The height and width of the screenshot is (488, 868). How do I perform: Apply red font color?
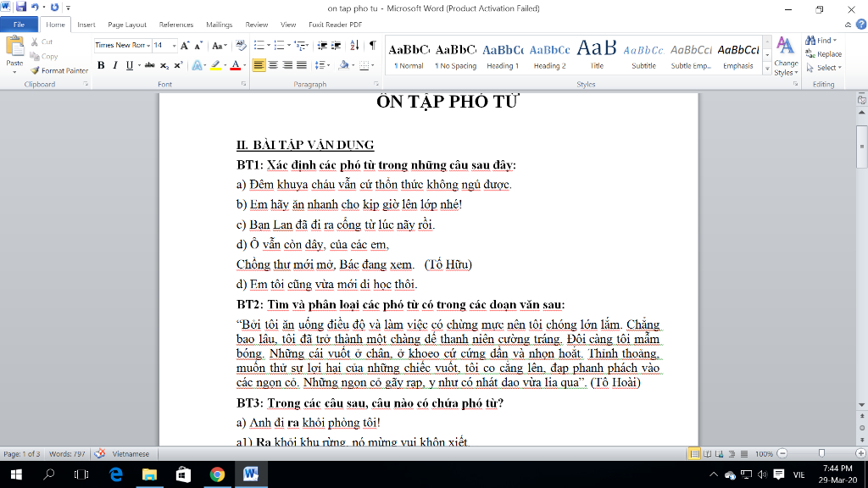pyautogui.click(x=236, y=65)
